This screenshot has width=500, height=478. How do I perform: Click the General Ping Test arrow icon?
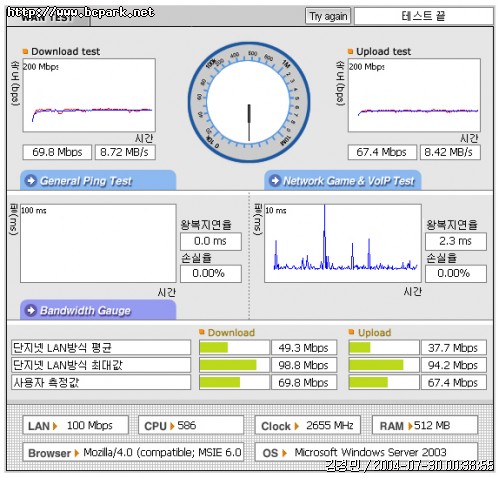(x=31, y=181)
